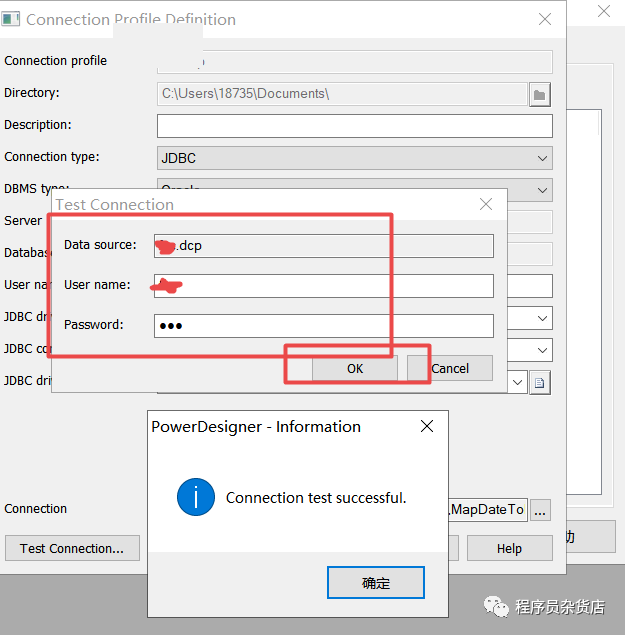
Task: Click the ellipsis button beside MapDateTo field
Action: pyautogui.click(x=540, y=510)
